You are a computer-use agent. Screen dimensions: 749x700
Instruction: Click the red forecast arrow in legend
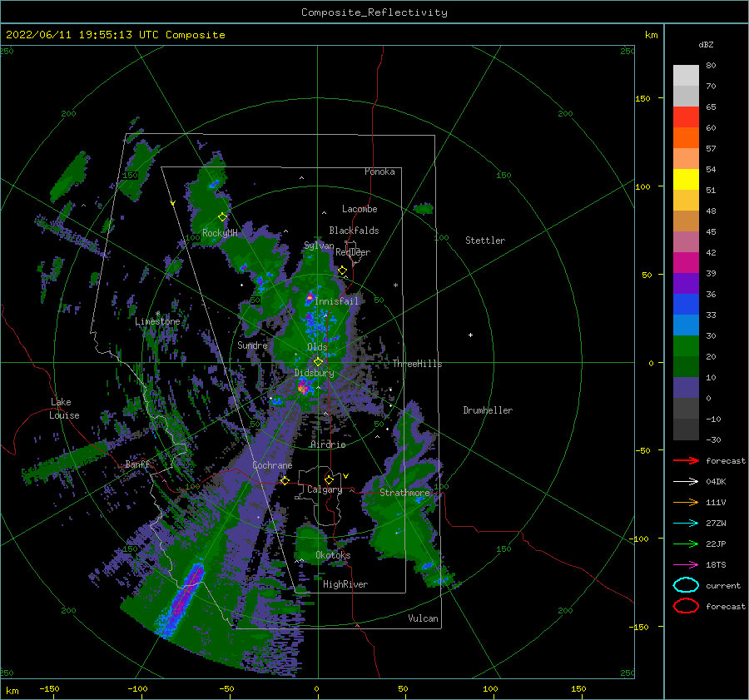(x=686, y=460)
